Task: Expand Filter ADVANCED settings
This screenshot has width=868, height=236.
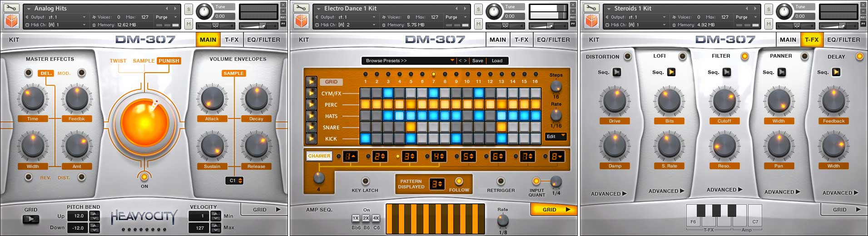Action: (724, 190)
